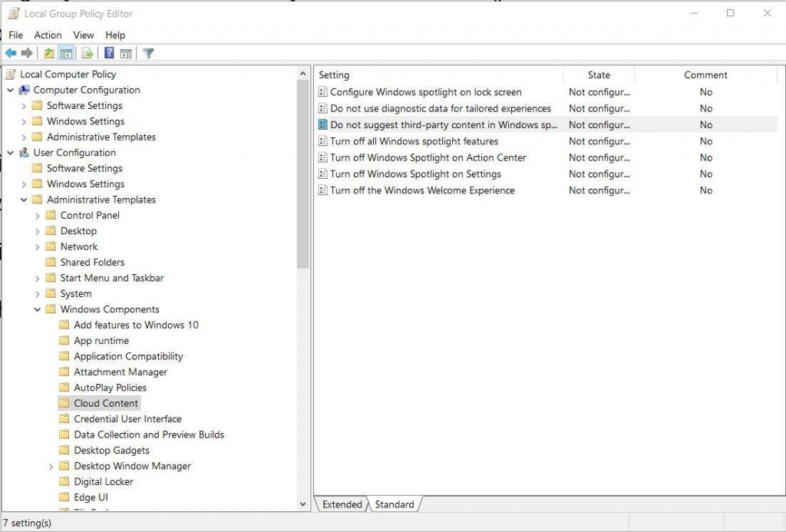
Task: Open Help using the question mark icon
Action: pos(107,53)
